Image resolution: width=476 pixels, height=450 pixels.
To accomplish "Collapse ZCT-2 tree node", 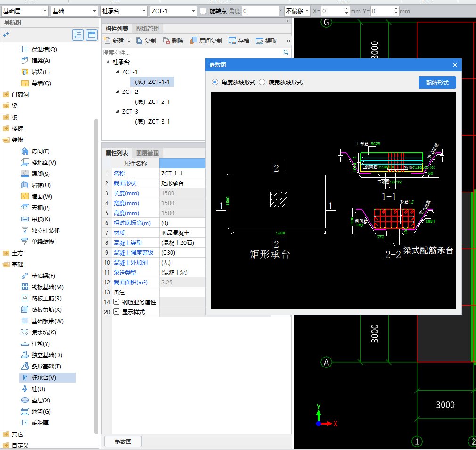I will click(118, 92).
